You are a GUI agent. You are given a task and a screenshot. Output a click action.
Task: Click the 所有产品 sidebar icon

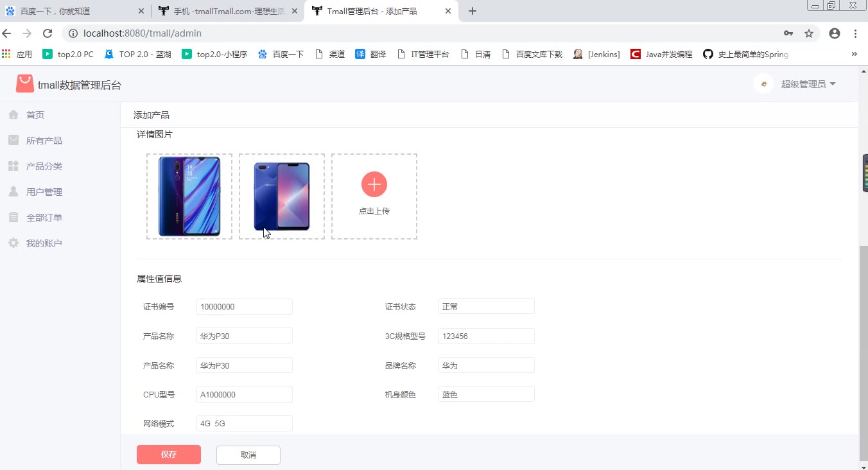(13, 140)
